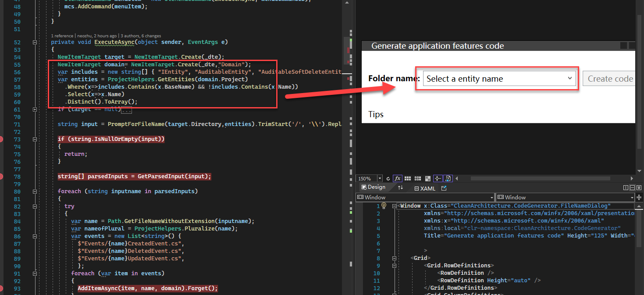
Task: Open the right Window member dropdown
Action: pos(565,198)
